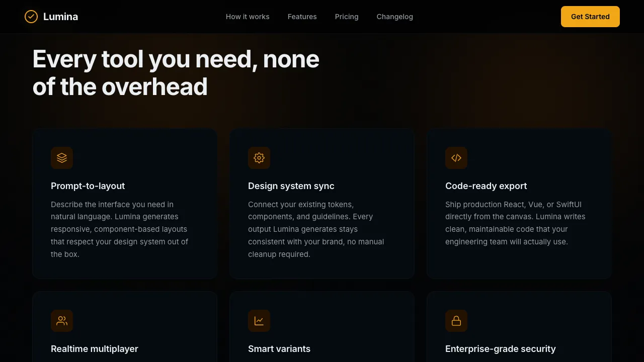Click the Lumina brand name
This screenshot has height=362, width=644.
(60, 17)
